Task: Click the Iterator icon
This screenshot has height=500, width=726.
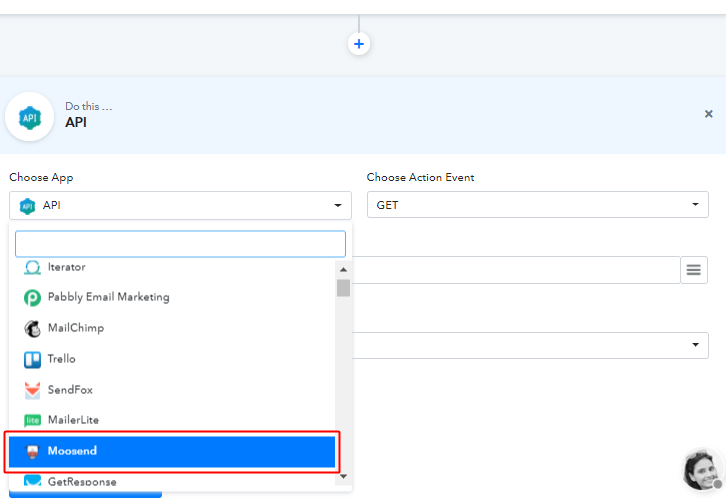Action: pos(32,267)
